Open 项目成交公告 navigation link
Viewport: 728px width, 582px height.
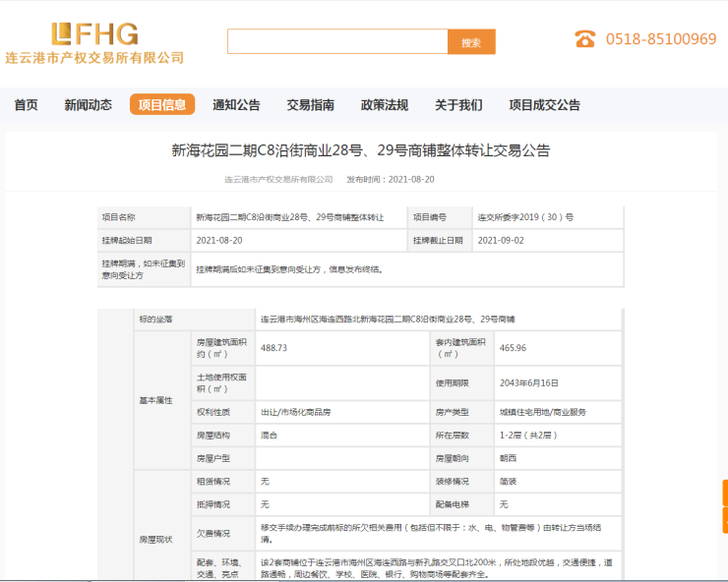[544, 105]
